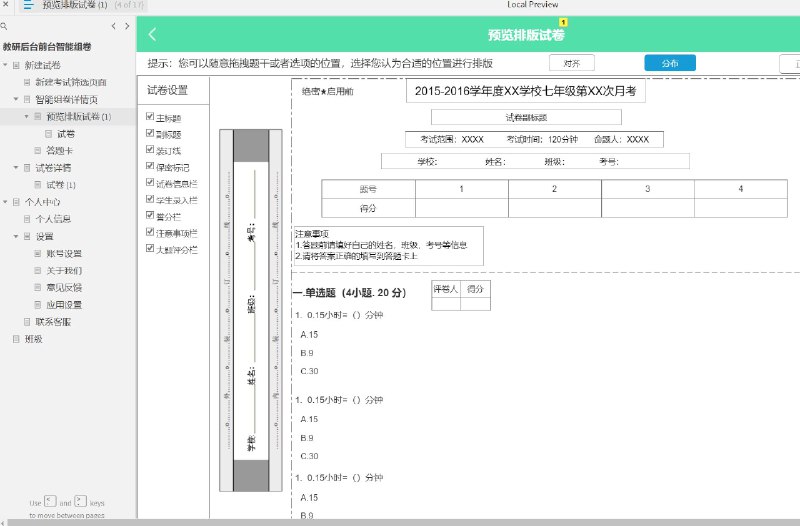Collapse the 试卷详情 tree node
Image resolution: width=800 pixels, height=526 pixels.
[x=16, y=167]
